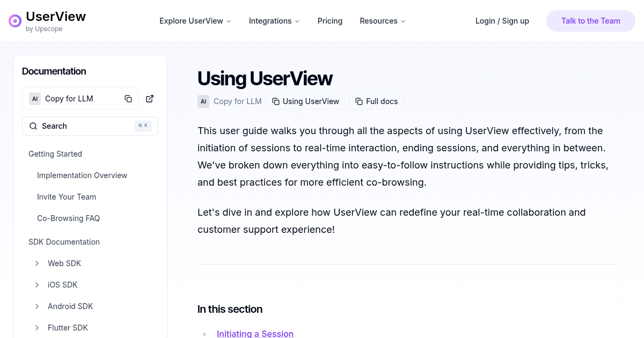Open the Integrations dropdown menu
The height and width of the screenshot is (338, 644).
click(x=274, y=21)
